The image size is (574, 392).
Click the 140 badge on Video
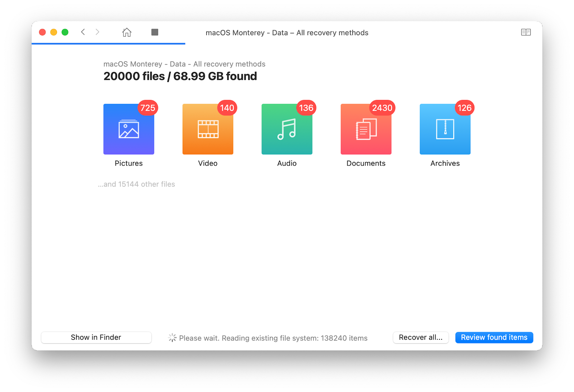coord(227,108)
